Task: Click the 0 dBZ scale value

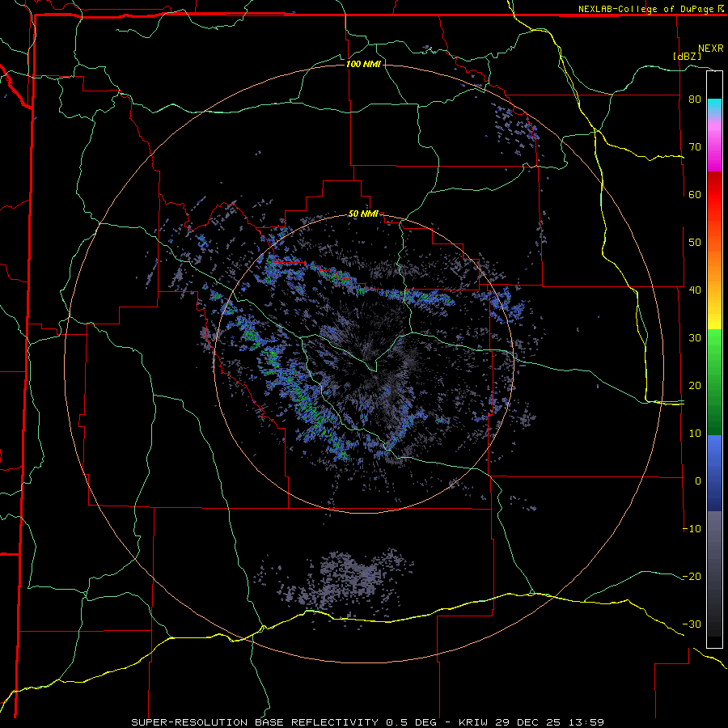Action: point(698,481)
